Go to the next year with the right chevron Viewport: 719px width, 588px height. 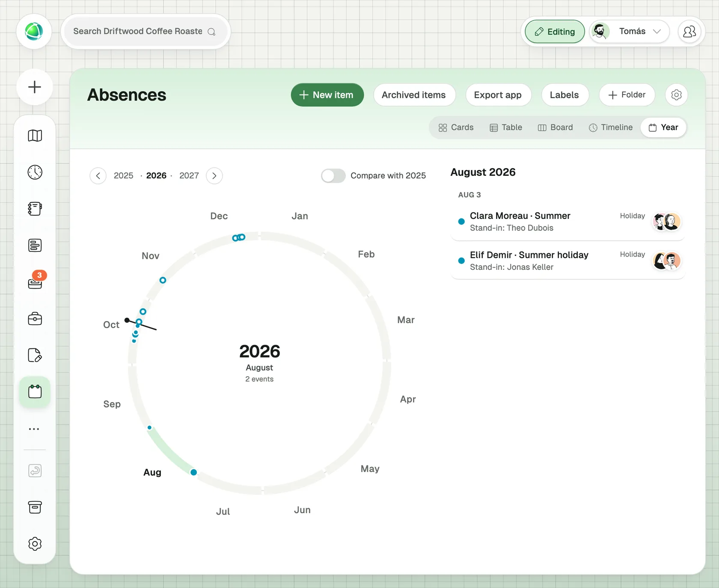pos(214,176)
